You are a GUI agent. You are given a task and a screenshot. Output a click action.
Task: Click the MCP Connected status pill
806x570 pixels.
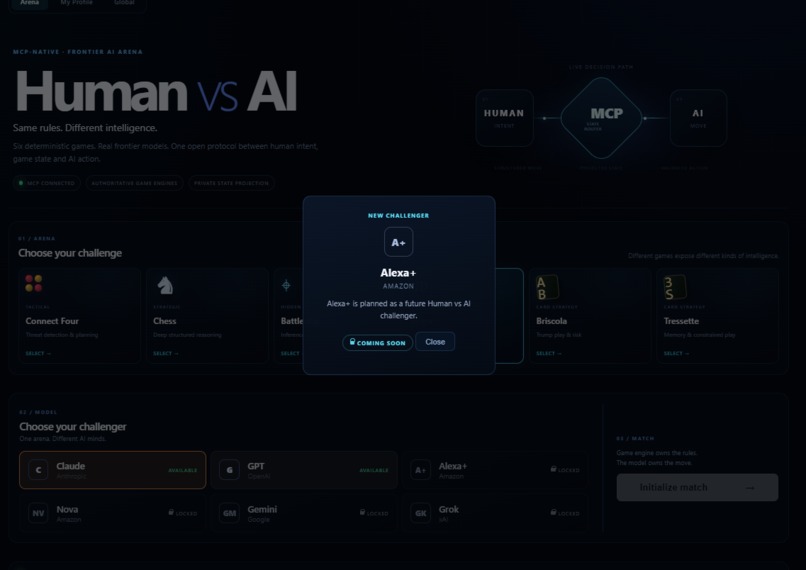point(47,183)
